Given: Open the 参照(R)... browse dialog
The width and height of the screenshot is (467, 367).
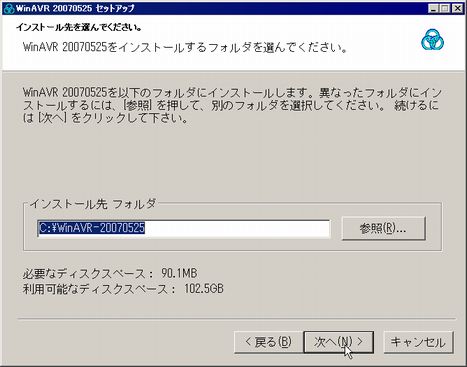Looking at the screenshot, I should click(384, 228).
